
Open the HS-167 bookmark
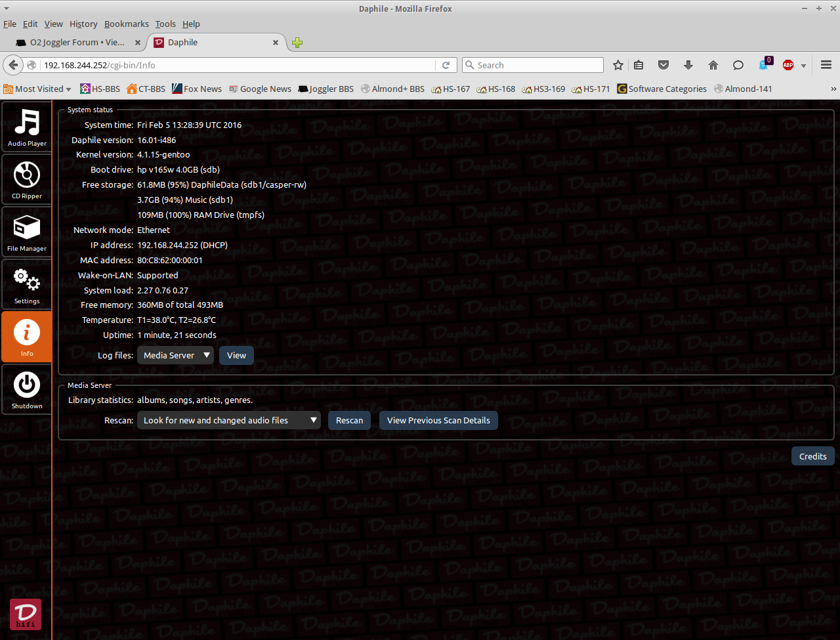(451, 89)
